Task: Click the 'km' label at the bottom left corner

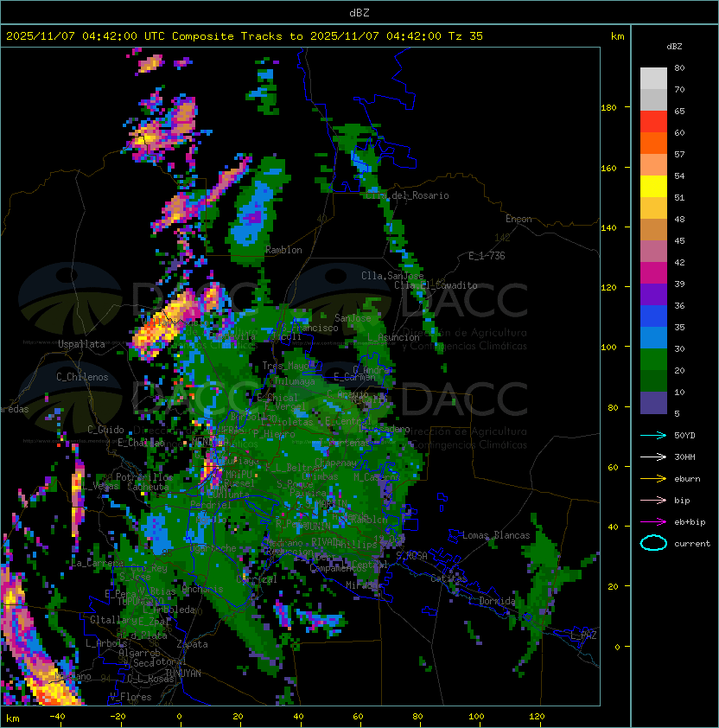Action: tap(13, 718)
